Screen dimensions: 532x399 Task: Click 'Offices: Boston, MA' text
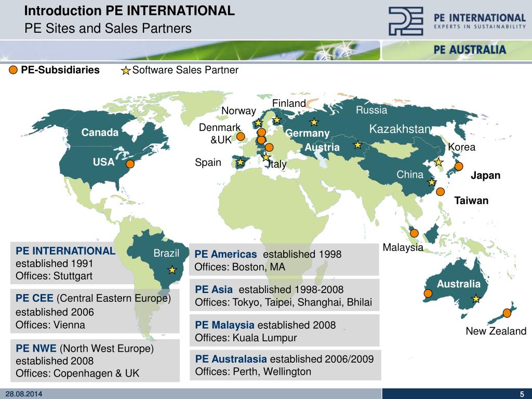[240, 267]
